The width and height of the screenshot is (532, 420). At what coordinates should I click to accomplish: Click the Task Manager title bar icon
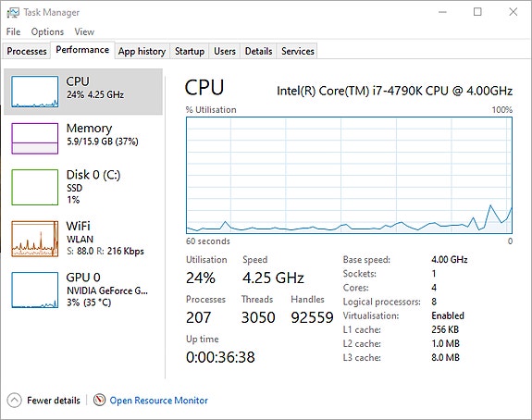(x=13, y=13)
